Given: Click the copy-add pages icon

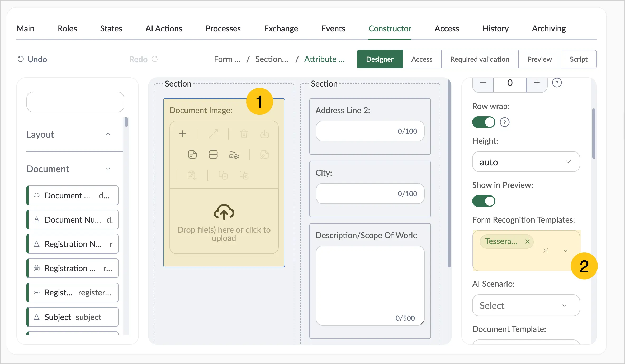Looking at the screenshot, I should [x=223, y=175].
